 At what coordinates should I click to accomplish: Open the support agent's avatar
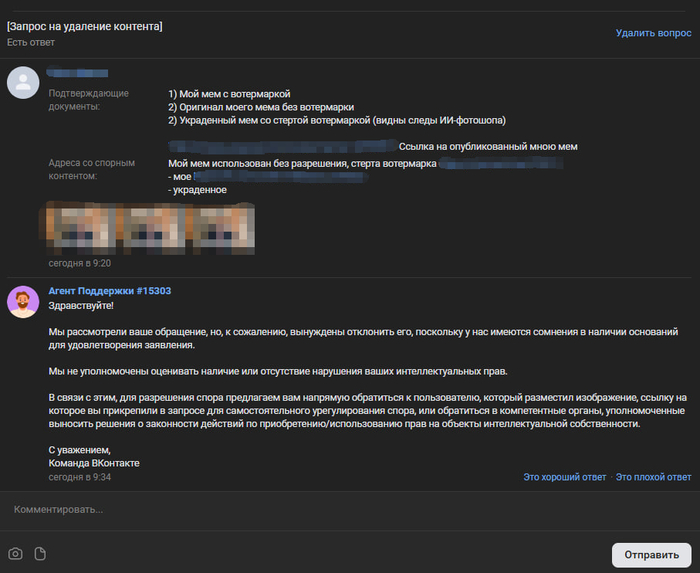coord(23,301)
